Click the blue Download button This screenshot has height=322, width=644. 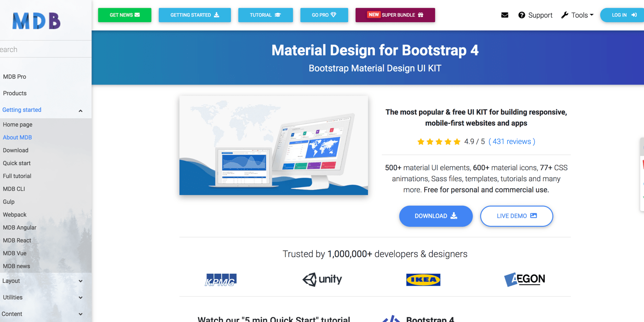[x=436, y=216]
